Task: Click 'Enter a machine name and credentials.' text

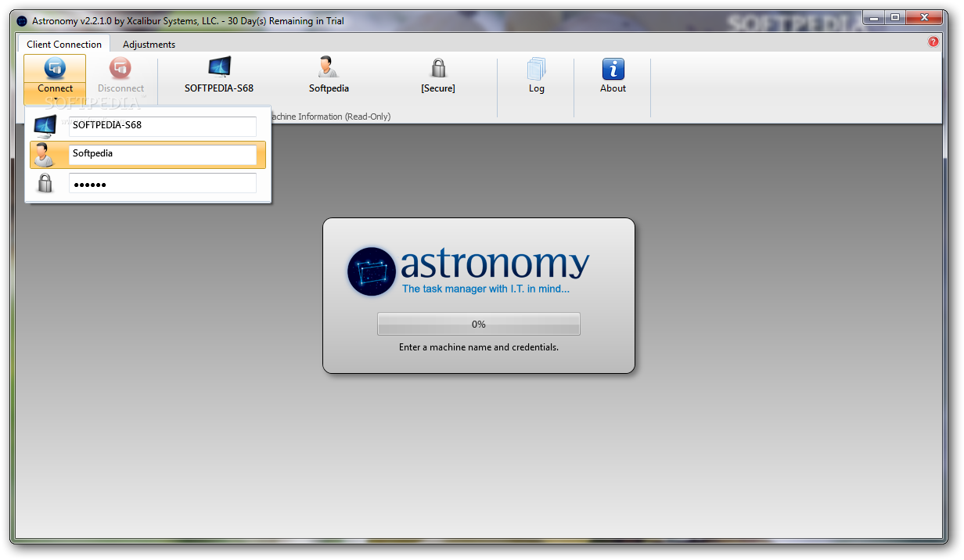Action: click(479, 347)
